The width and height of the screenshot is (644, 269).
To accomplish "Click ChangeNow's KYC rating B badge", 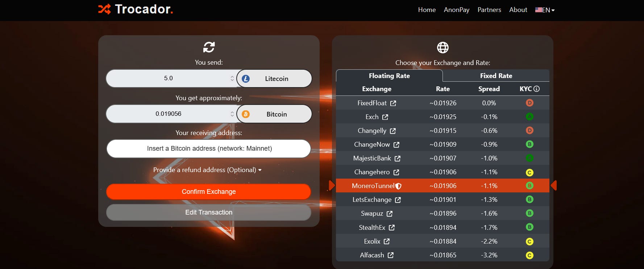I will pos(529,144).
